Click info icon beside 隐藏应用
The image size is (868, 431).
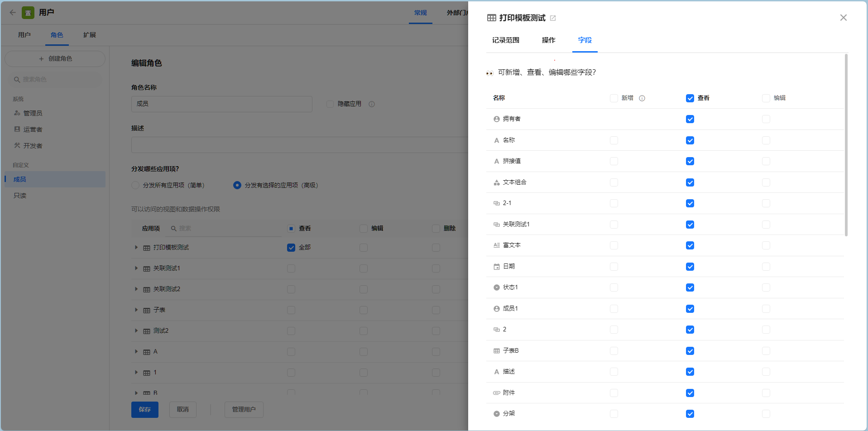coord(372,104)
